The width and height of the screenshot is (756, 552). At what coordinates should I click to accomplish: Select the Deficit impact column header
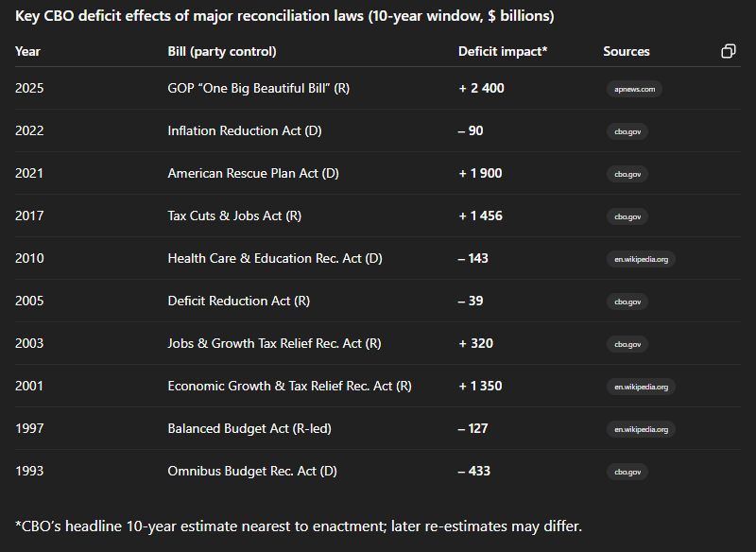(x=503, y=51)
